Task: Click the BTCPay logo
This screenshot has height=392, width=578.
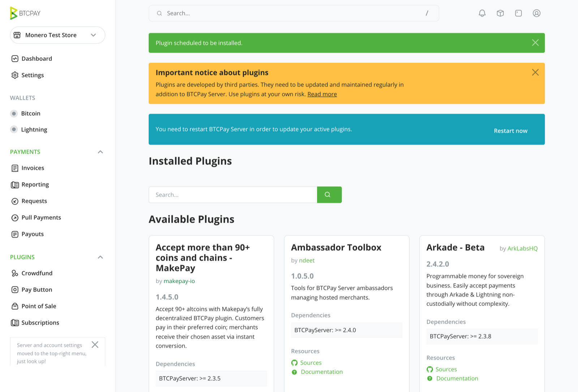Action: coord(25,13)
